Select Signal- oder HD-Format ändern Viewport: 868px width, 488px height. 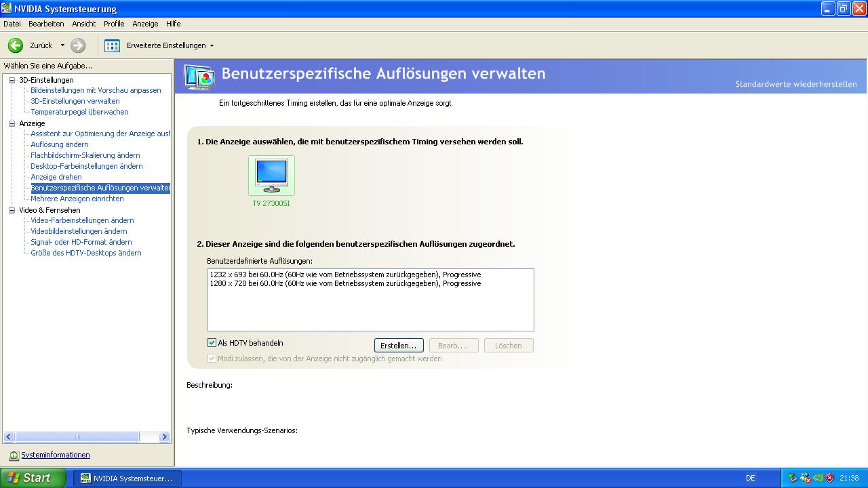[81, 242]
